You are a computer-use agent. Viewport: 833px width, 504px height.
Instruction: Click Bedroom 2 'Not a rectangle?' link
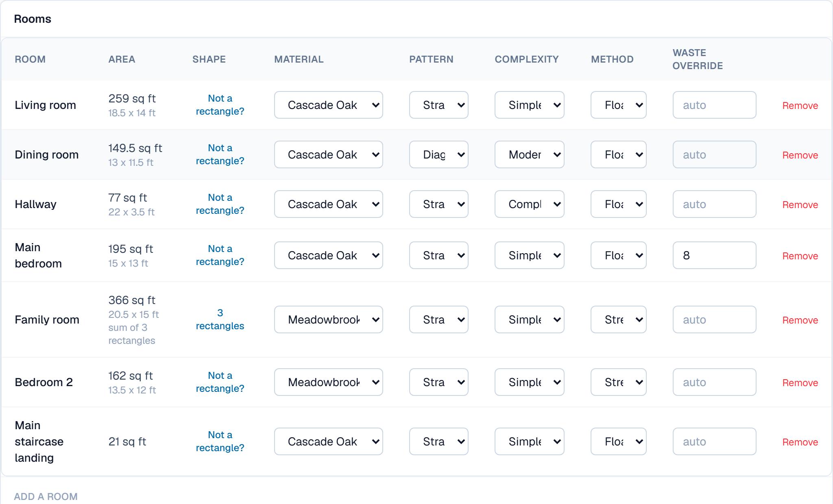220,382
